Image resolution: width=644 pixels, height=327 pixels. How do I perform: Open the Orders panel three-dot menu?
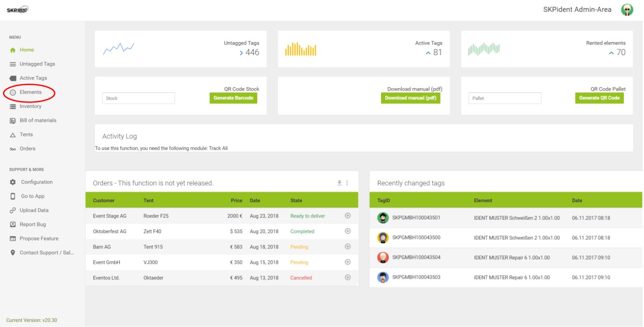click(347, 183)
